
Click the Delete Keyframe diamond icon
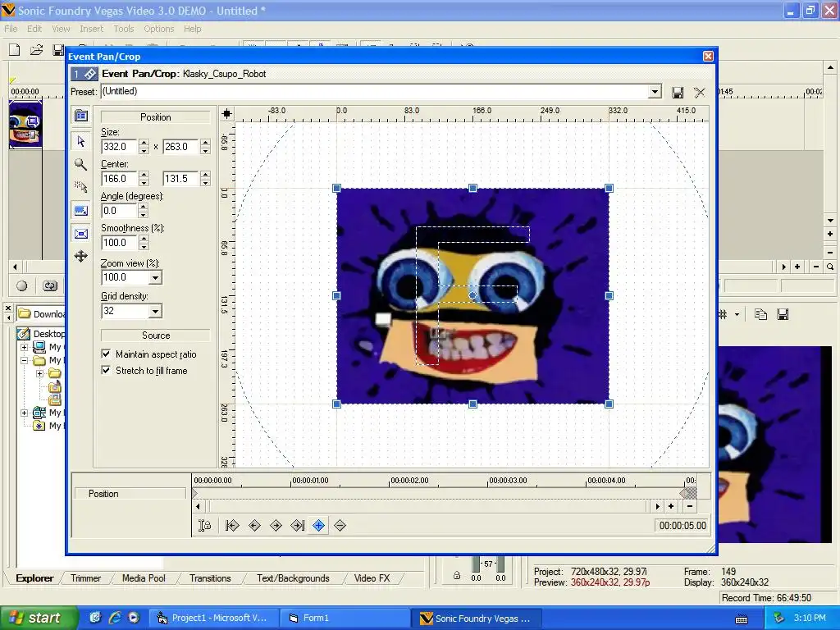coord(340,526)
